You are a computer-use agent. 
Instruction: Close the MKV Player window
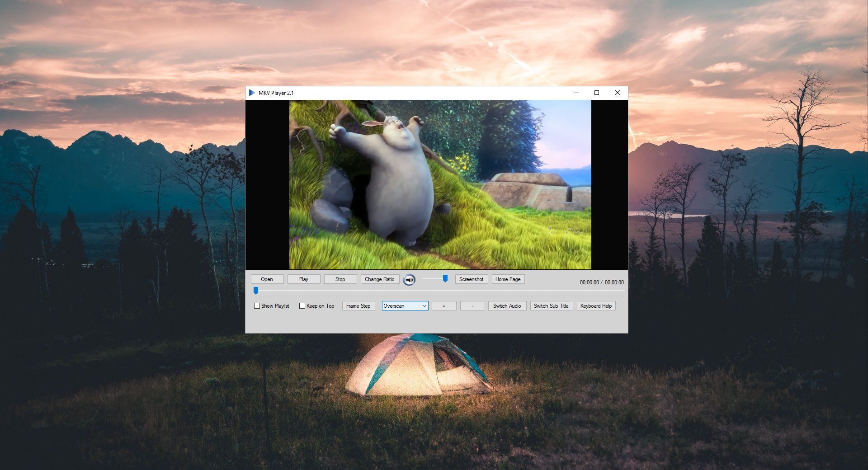(617, 93)
